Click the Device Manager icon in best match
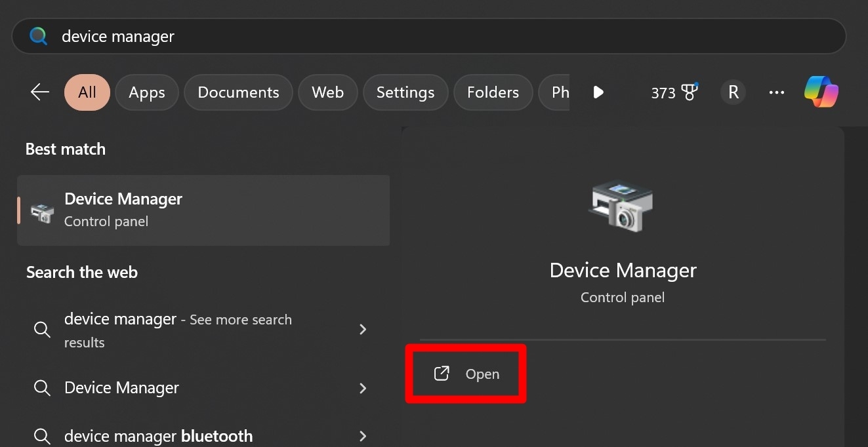868x447 pixels. (43, 212)
